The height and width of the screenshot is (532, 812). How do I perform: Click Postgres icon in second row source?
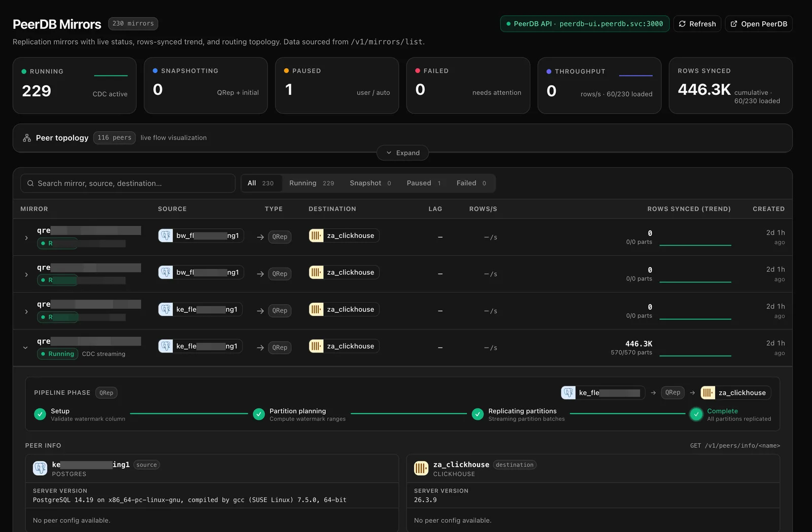tap(166, 272)
